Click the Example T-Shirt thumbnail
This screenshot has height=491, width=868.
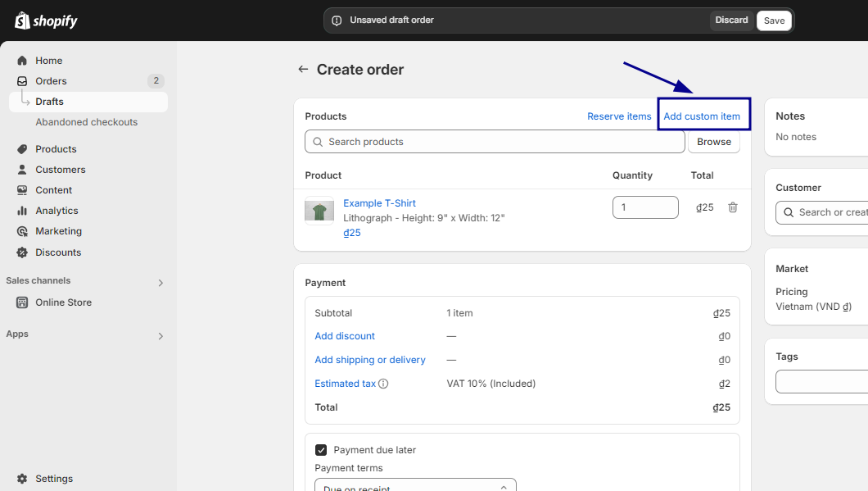point(319,211)
